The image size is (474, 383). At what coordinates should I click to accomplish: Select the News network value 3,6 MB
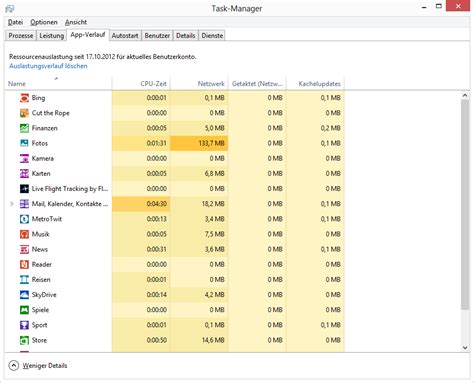click(x=214, y=250)
